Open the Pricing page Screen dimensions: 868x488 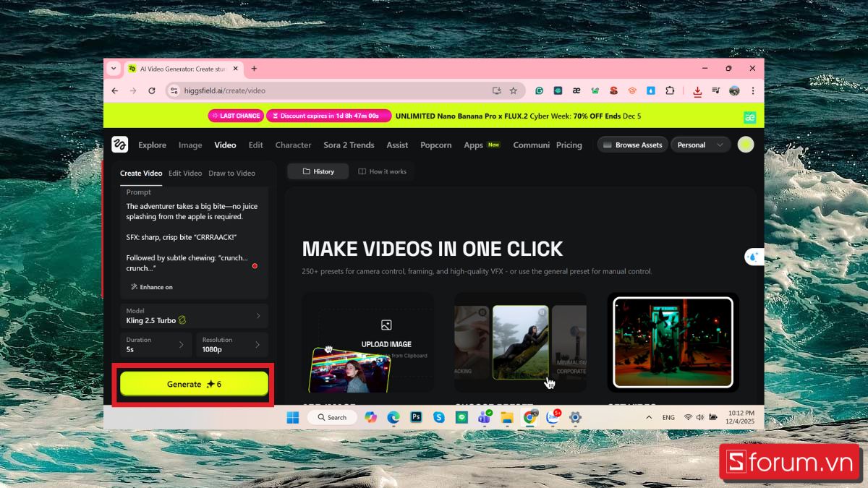(569, 145)
